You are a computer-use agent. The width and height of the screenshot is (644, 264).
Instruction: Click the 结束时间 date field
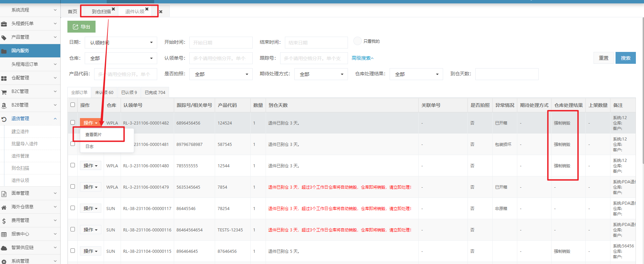(316, 42)
